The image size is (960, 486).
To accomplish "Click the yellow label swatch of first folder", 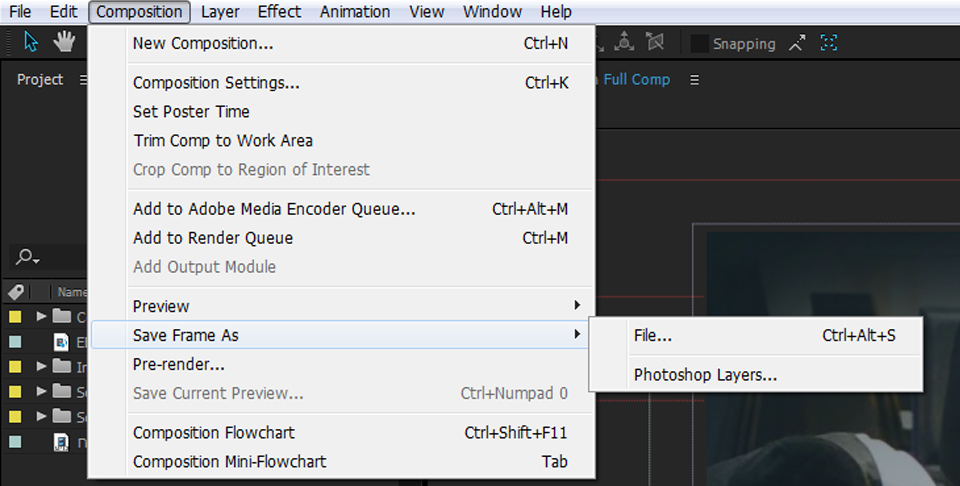I will [x=15, y=317].
